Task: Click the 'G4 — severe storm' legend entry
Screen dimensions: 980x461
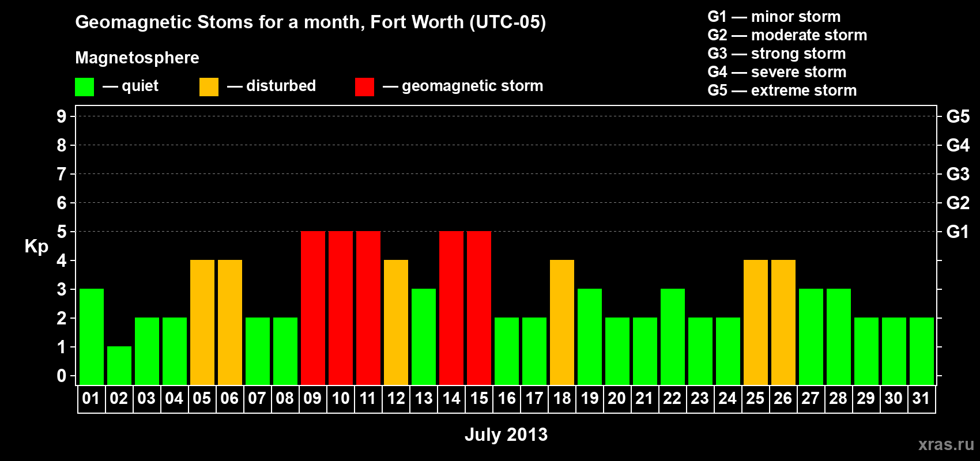Action: click(777, 72)
